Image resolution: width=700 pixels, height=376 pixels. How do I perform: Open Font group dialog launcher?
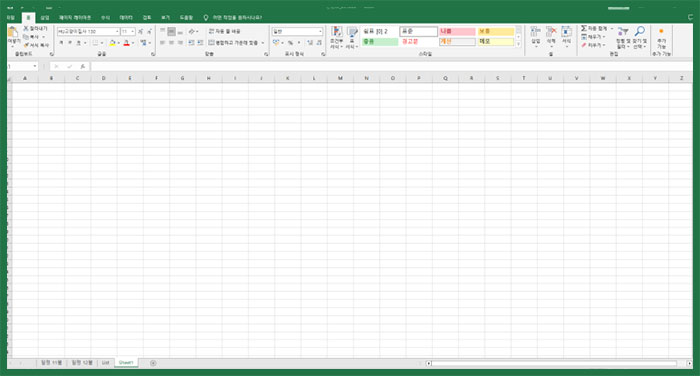pyautogui.click(x=153, y=54)
